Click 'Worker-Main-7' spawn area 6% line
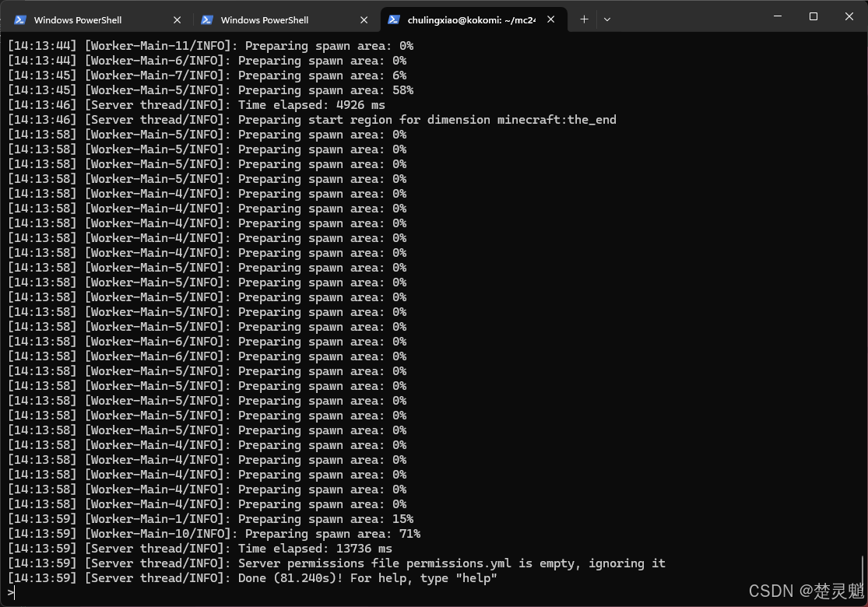868x607 pixels. (207, 75)
